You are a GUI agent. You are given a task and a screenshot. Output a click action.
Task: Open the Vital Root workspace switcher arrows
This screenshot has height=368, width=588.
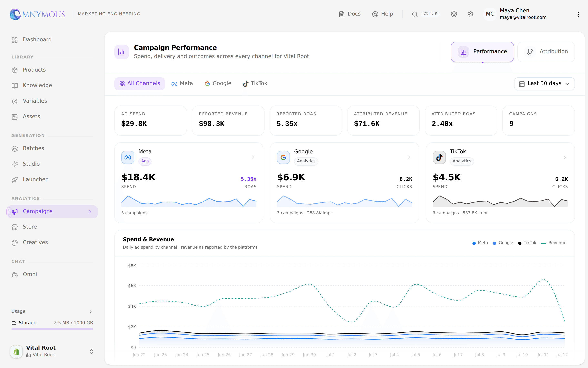[x=91, y=352]
